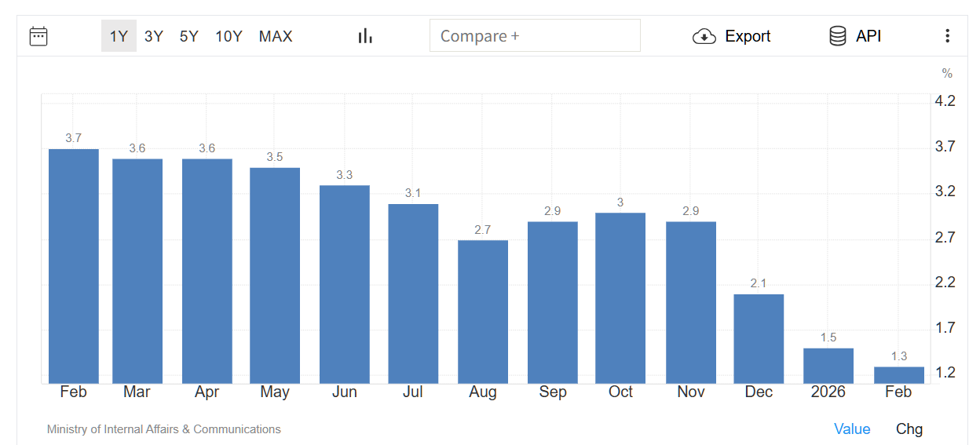Click the API label text
This screenshot has height=445, width=980.
click(868, 36)
